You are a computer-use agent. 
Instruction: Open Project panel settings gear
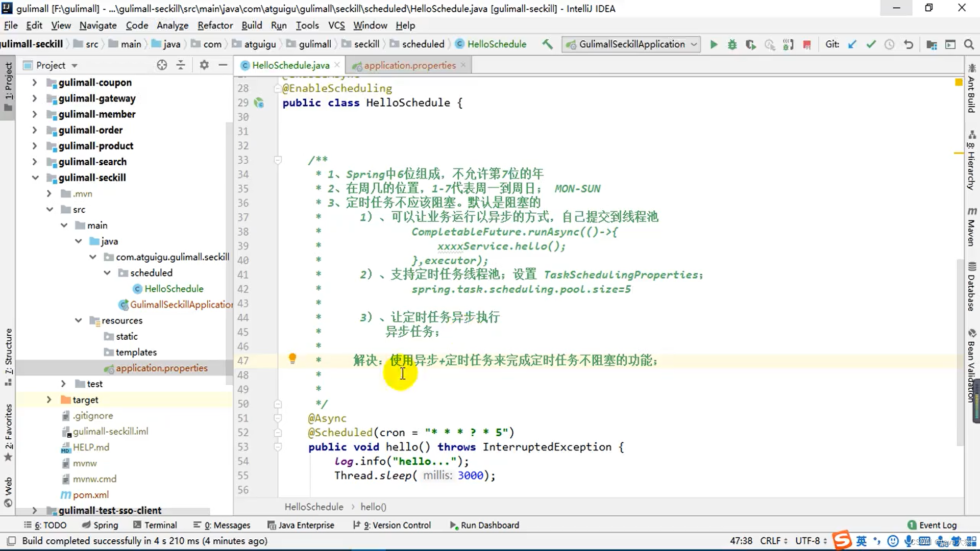(x=204, y=65)
